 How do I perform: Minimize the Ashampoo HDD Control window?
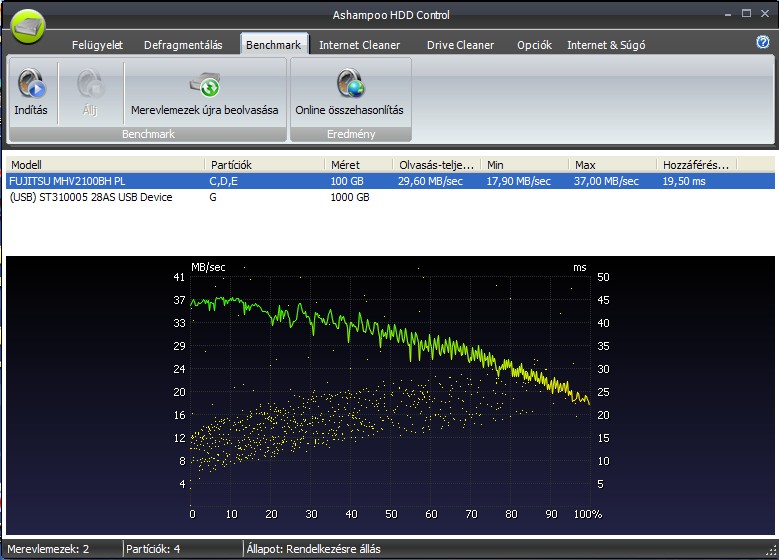[x=728, y=14]
